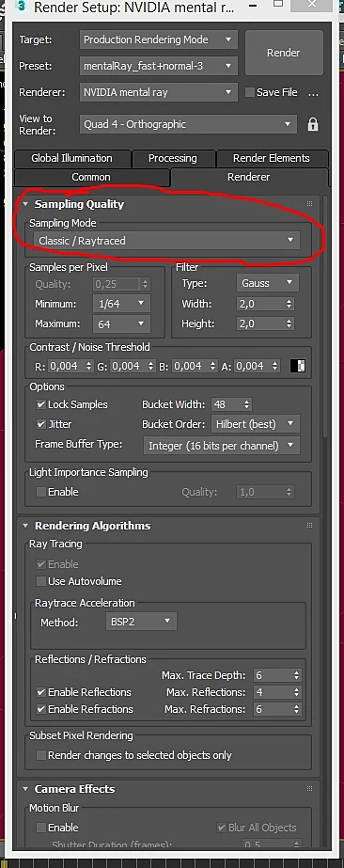Collapse the Sampling Quality rollout arrow
This screenshot has width=344, height=868.
[25, 204]
